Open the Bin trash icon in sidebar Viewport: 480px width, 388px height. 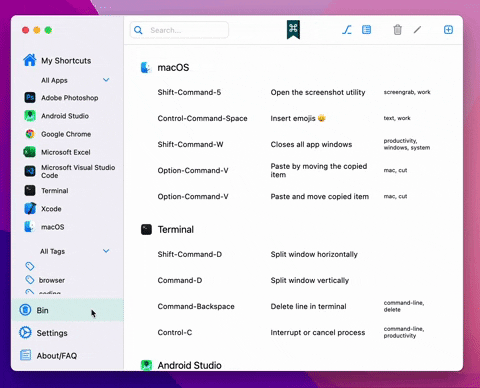click(25, 310)
